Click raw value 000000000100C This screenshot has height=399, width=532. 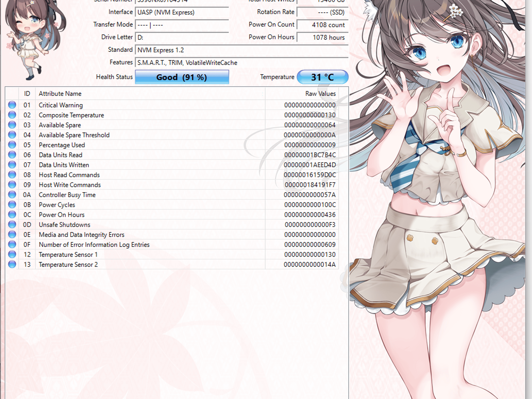tap(310, 205)
